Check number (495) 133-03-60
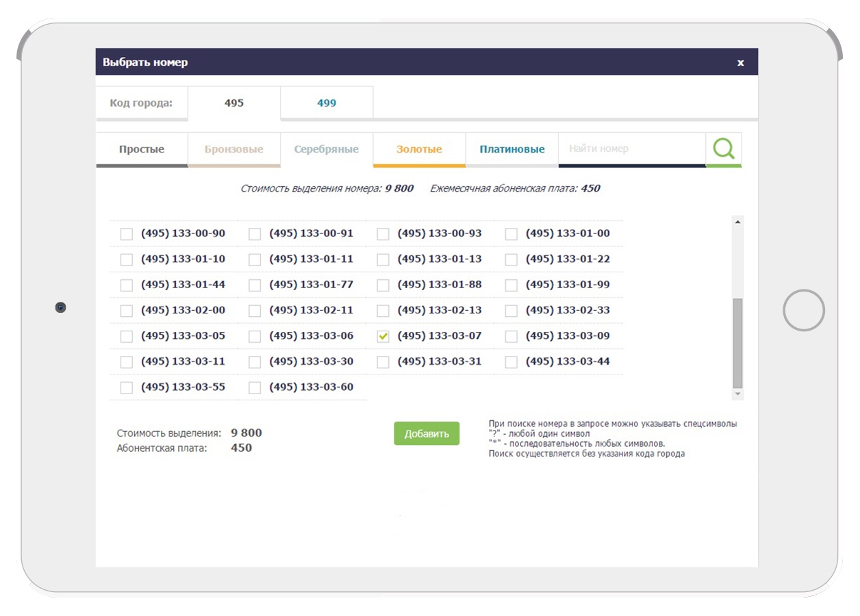 [255, 388]
